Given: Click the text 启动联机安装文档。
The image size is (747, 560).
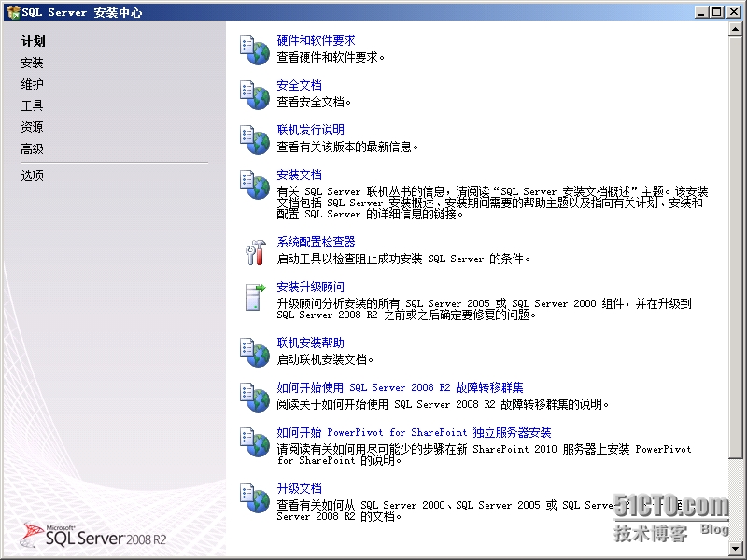Looking at the screenshot, I should coord(325,359).
